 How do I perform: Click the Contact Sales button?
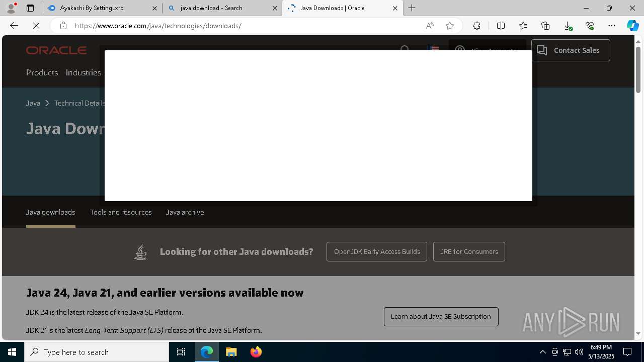571,50
